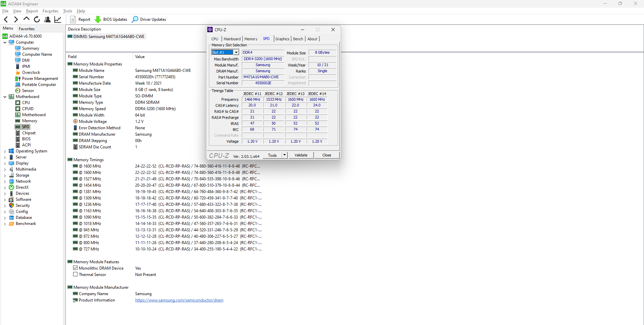Expand the Operating System node

[5, 151]
